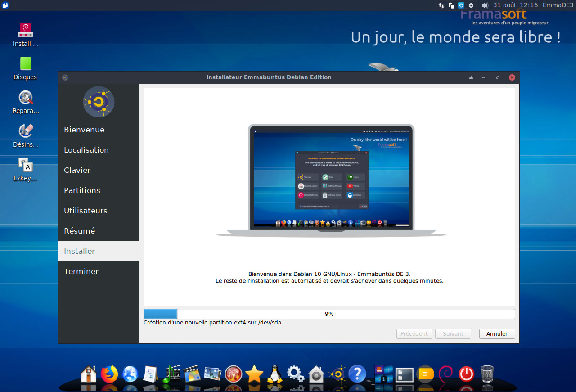Open the home folder from the dock

pyautogui.click(x=89, y=374)
